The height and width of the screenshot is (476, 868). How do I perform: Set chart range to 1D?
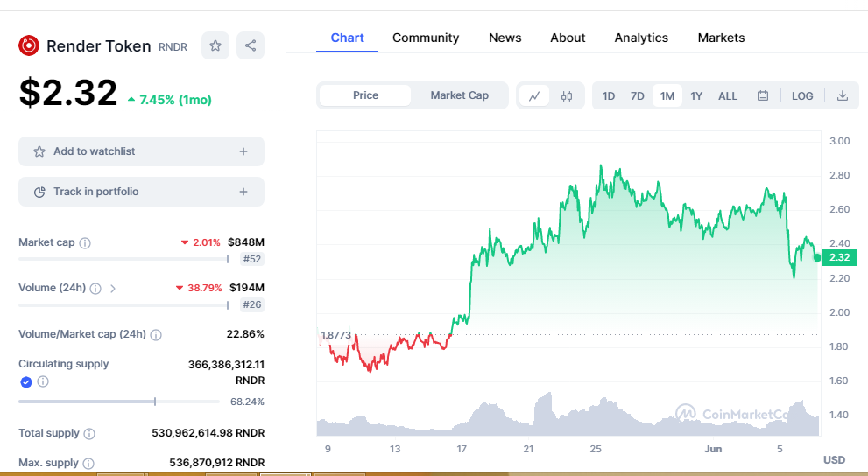pyautogui.click(x=609, y=95)
